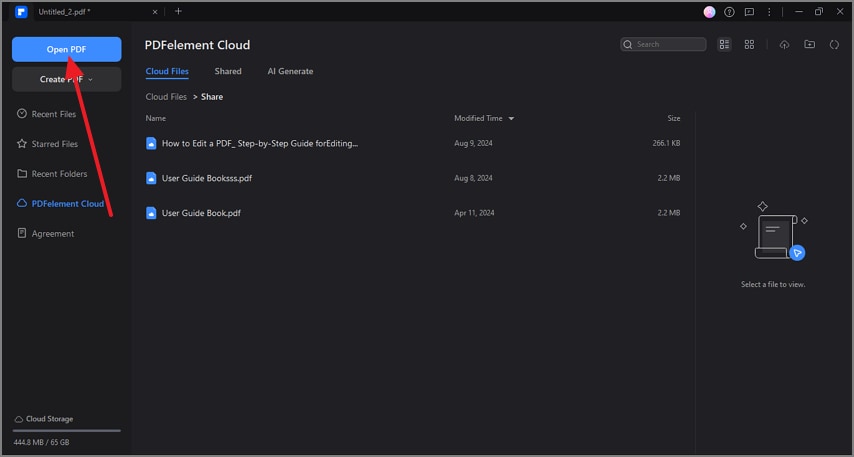Click the Recent Folders folder icon
Image resolution: width=854 pixels, height=457 pixels.
tap(22, 174)
